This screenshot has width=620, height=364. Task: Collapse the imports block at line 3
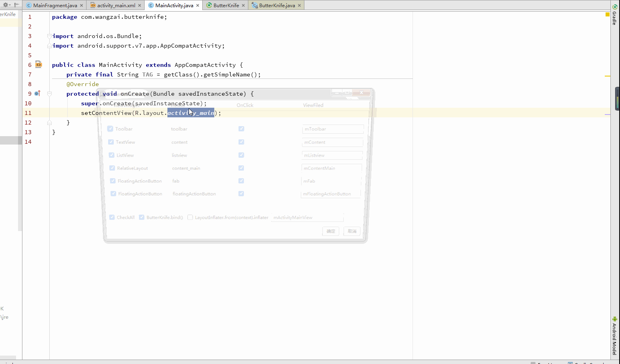coord(49,36)
